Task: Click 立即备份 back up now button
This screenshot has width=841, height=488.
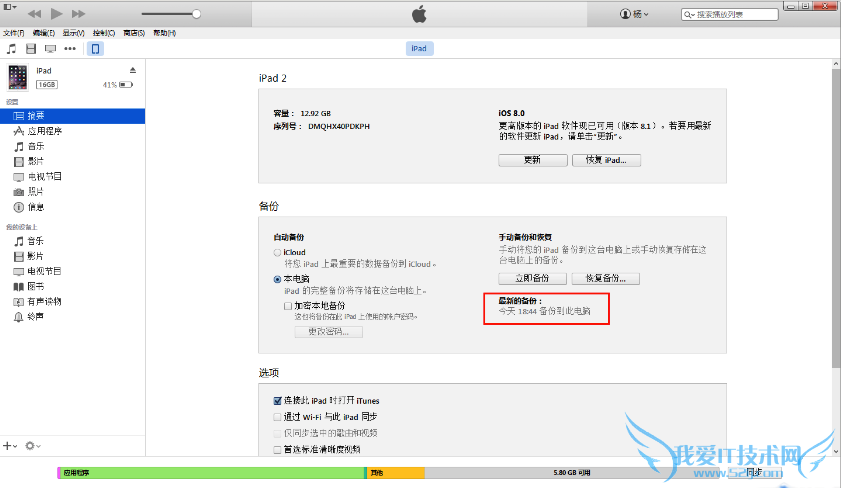Action: coord(532,278)
